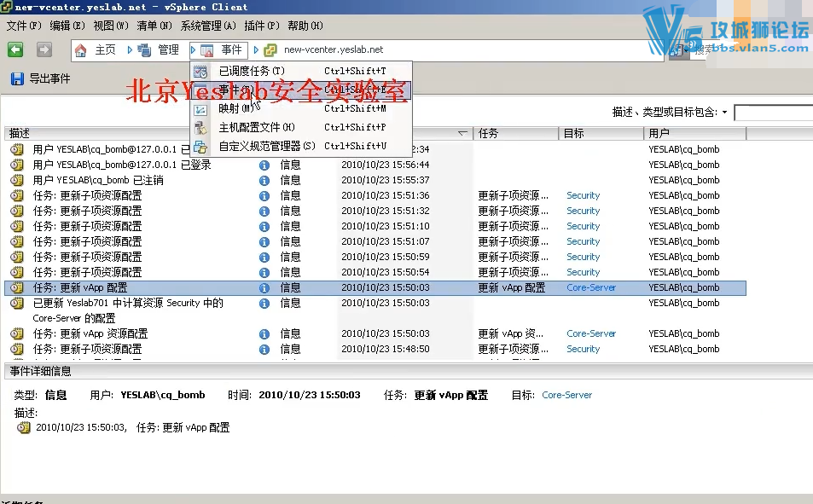Open the 帮助(H) menu
Image resolution: width=813 pixels, height=504 pixels.
tap(305, 26)
